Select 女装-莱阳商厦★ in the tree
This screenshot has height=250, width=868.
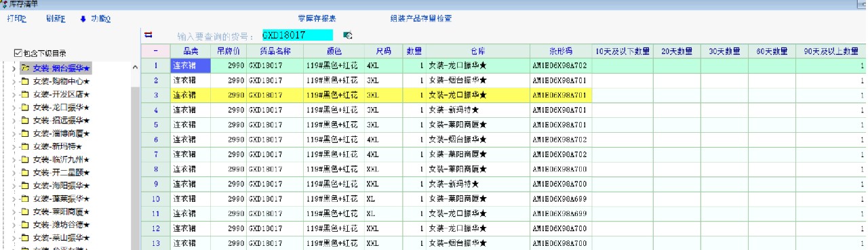pos(62,211)
